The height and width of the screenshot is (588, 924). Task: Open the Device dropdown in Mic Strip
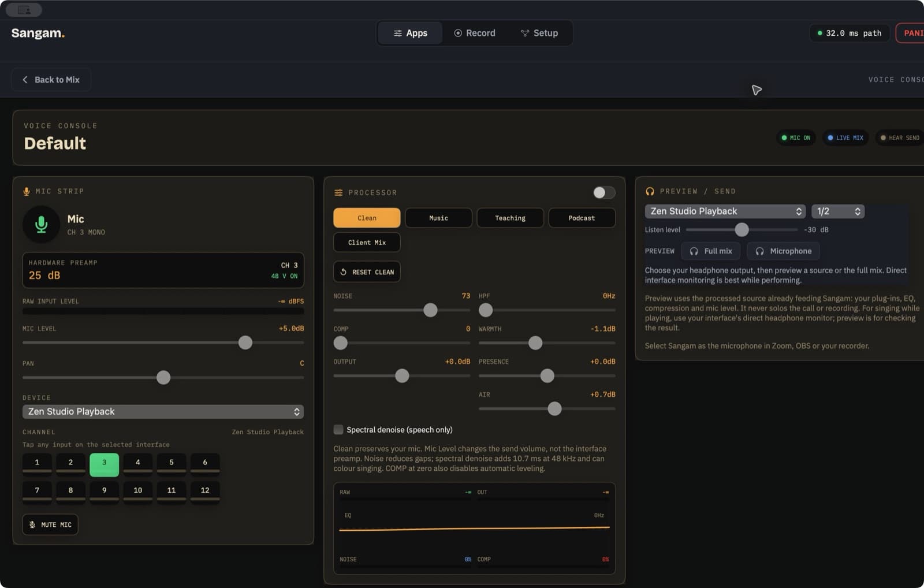coord(163,411)
